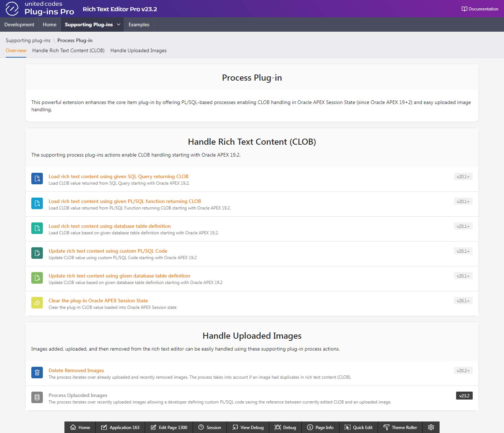Click the Session label in toolbar

pyautogui.click(x=214, y=427)
